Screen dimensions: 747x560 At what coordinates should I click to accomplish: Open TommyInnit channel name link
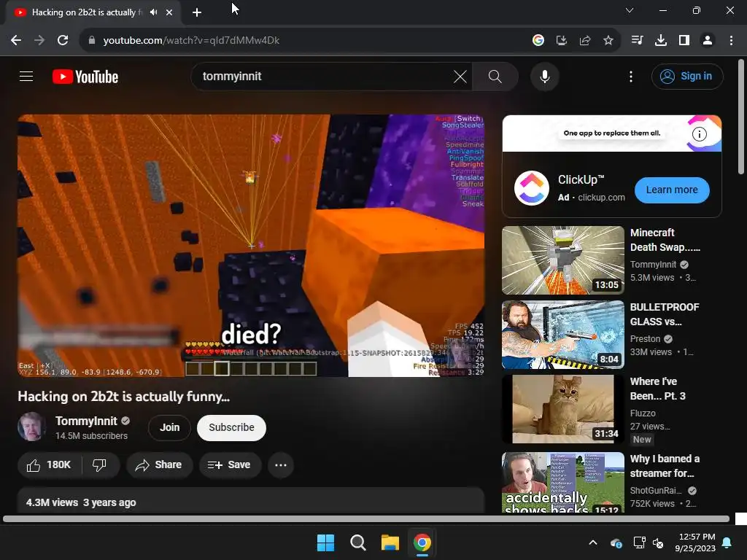point(86,421)
